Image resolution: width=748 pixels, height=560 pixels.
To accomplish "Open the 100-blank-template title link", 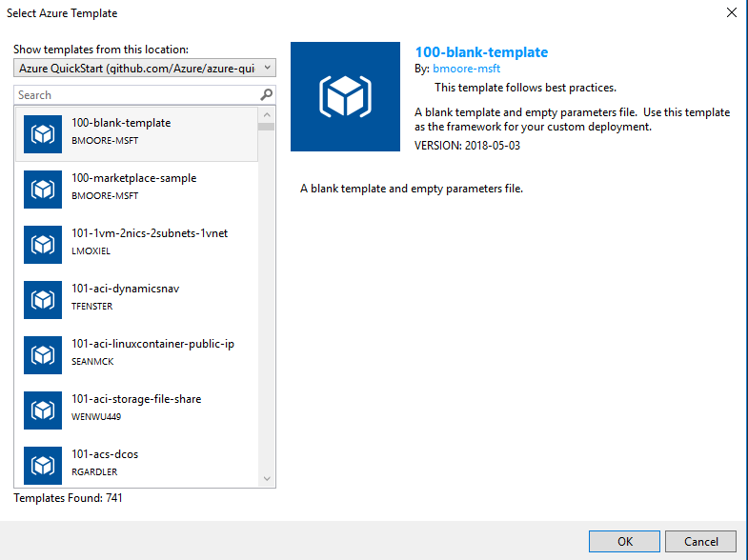I will (481, 52).
